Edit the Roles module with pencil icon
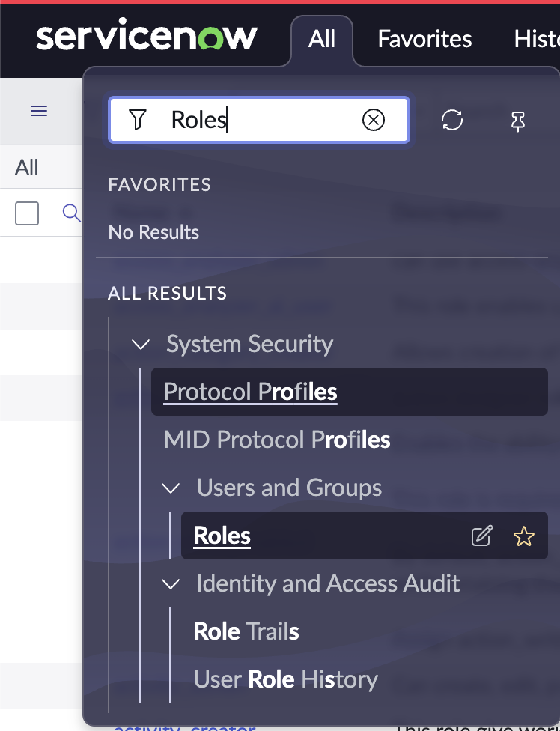560x731 pixels. [481, 536]
